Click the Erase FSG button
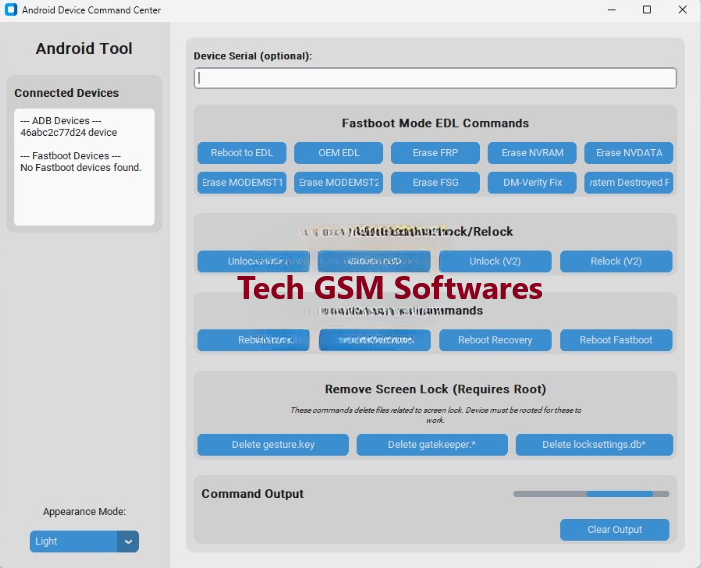The width and height of the screenshot is (701, 568). [x=435, y=183]
